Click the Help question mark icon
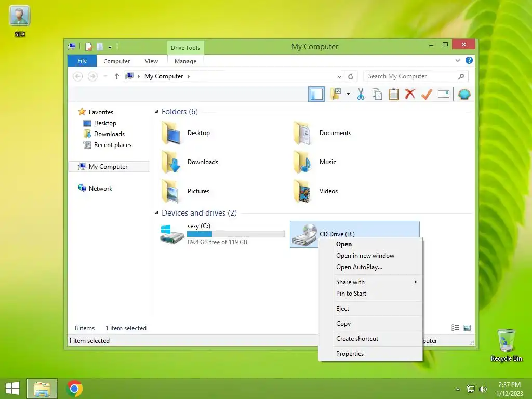The image size is (532, 399). click(469, 60)
